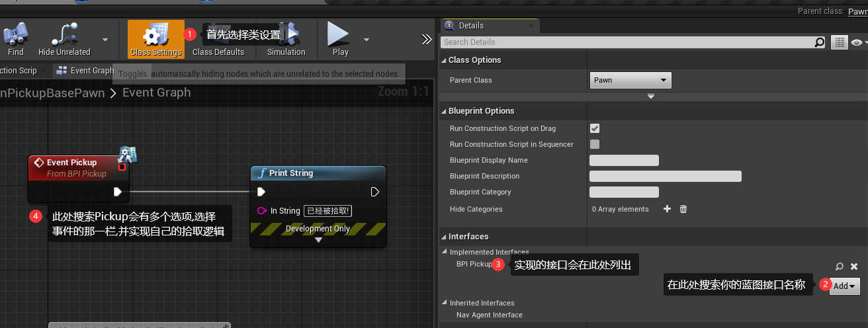This screenshot has height=328, width=868.
Task: Click Print String execution input pin
Action: click(x=261, y=192)
